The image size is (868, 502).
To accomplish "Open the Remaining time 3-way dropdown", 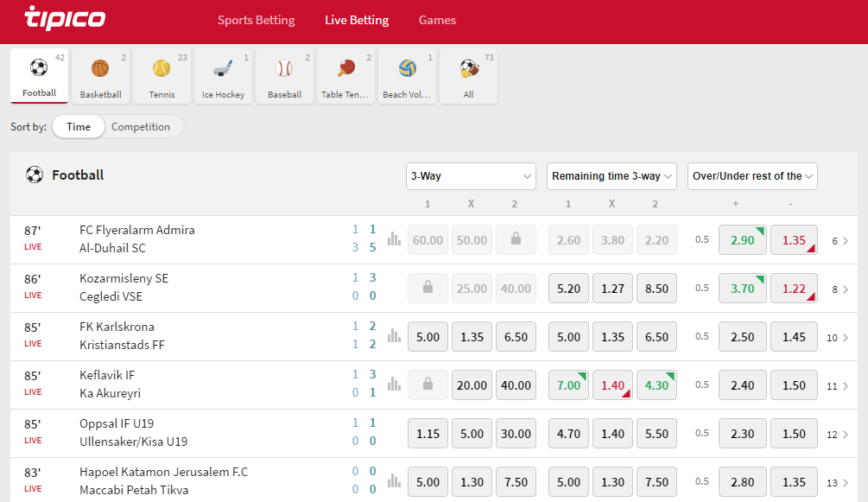I will tap(611, 176).
